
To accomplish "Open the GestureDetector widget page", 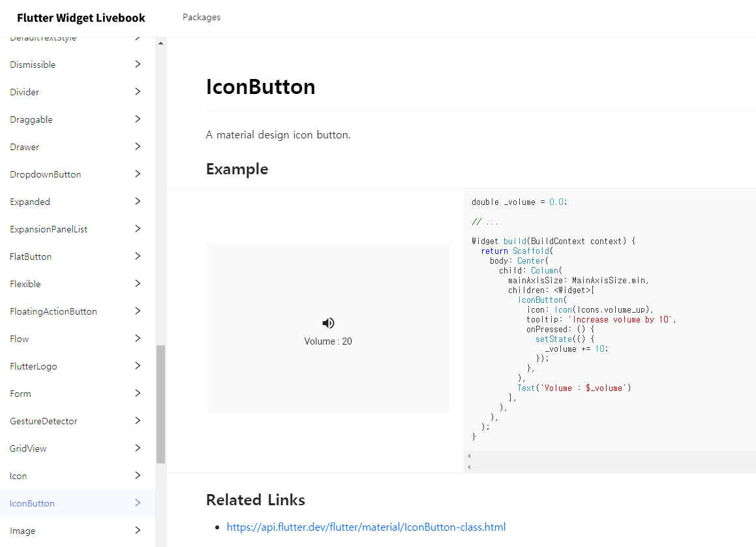I will 44,421.
